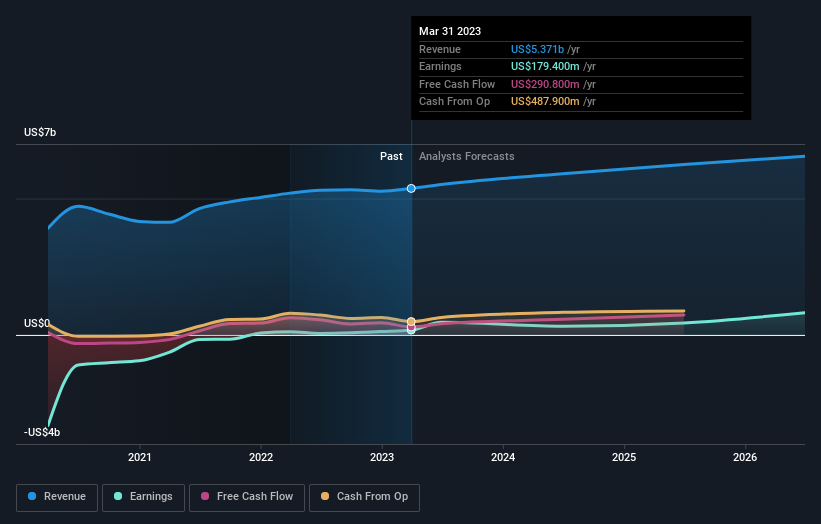The width and height of the screenshot is (821, 524).
Task: Click the 2023 x-axis label
Action: coord(382,457)
